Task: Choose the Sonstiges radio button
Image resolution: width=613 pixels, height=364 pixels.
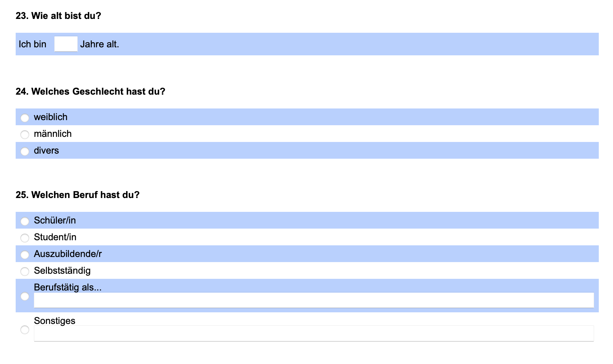Action: [x=25, y=330]
